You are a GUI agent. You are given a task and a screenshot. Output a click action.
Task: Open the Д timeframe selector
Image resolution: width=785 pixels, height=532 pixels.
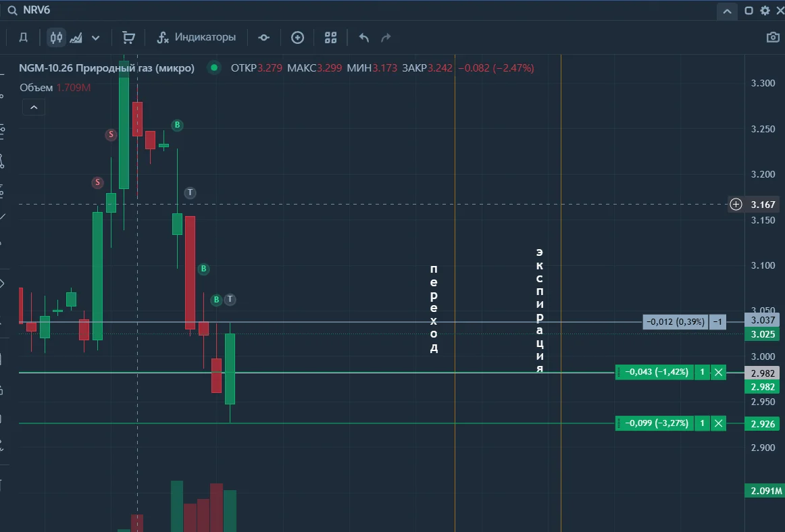click(23, 38)
